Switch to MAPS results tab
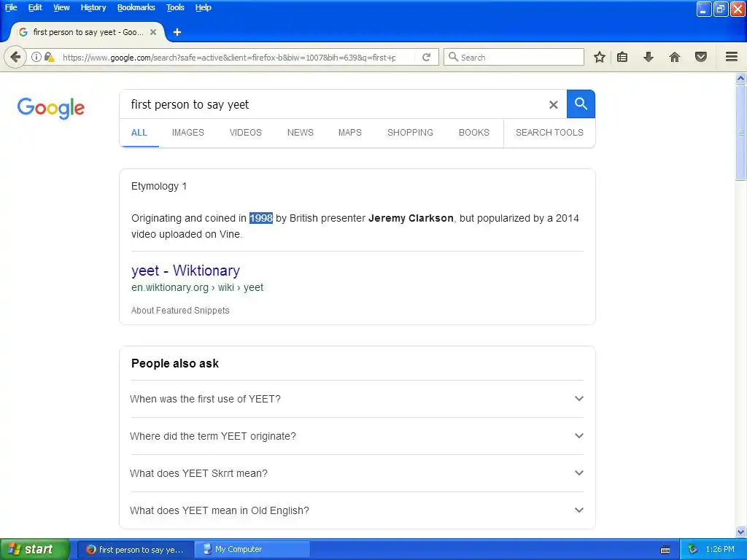The height and width of the screenshot is (560, 747). point(349,133)
